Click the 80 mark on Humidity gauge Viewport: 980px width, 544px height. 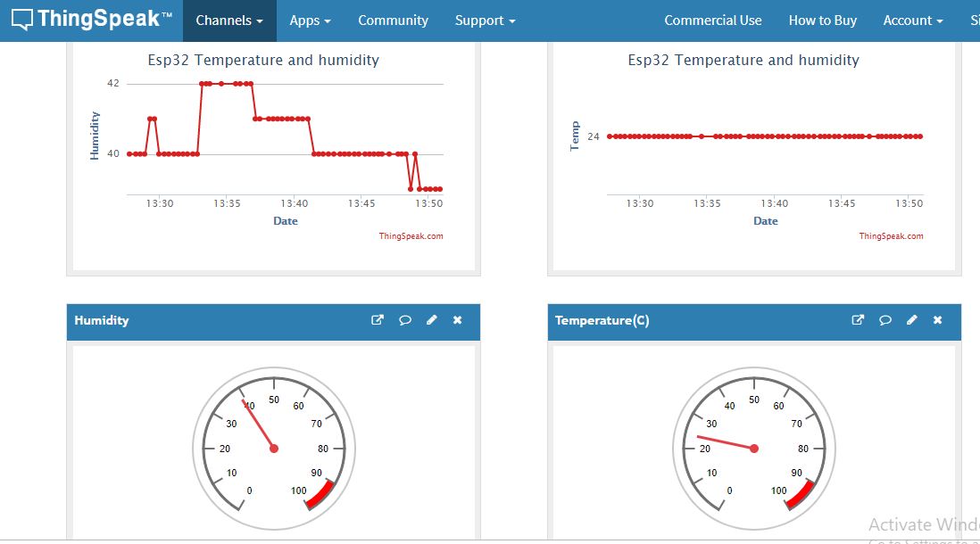click(322, 449)
